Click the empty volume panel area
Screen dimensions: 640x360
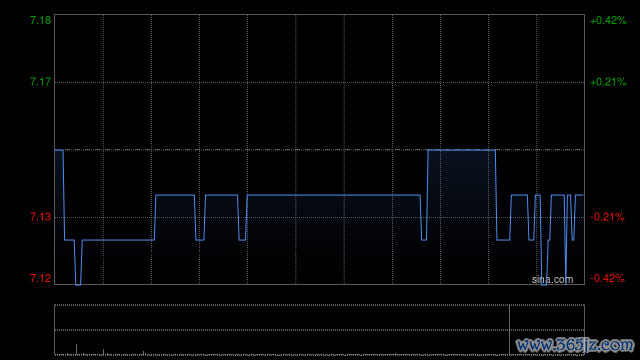[282, 330]
